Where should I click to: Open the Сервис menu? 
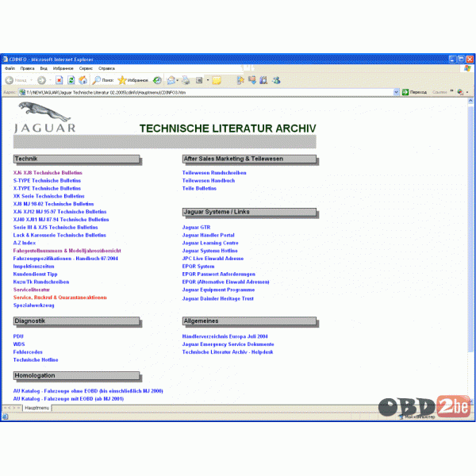[86, 68]
